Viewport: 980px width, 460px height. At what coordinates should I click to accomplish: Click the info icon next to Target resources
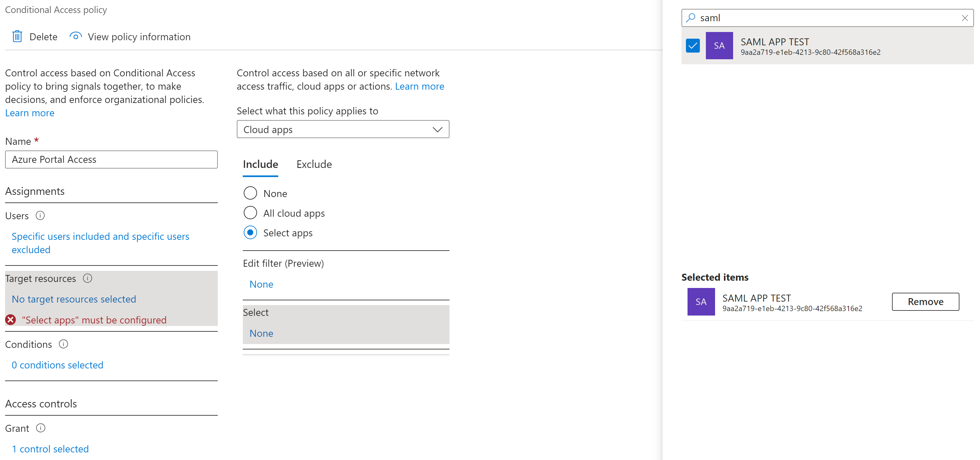pyautogui.click(x=87, y=278)
